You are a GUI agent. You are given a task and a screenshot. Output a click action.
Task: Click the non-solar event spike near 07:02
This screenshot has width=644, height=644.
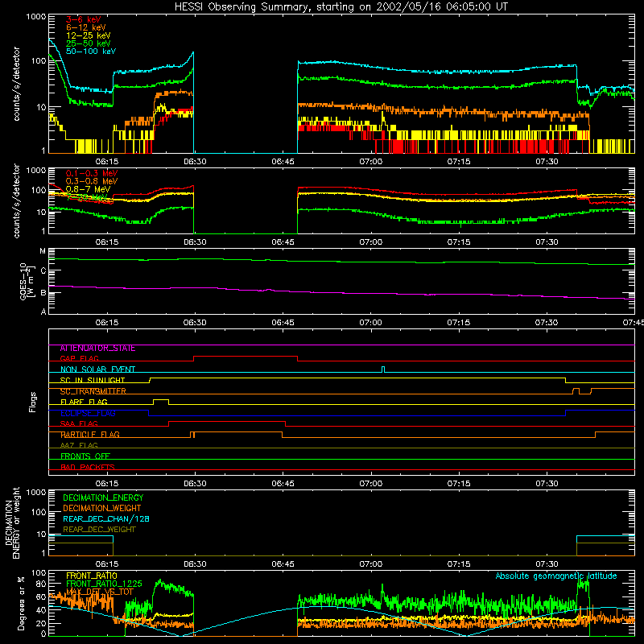click(383, 369)
